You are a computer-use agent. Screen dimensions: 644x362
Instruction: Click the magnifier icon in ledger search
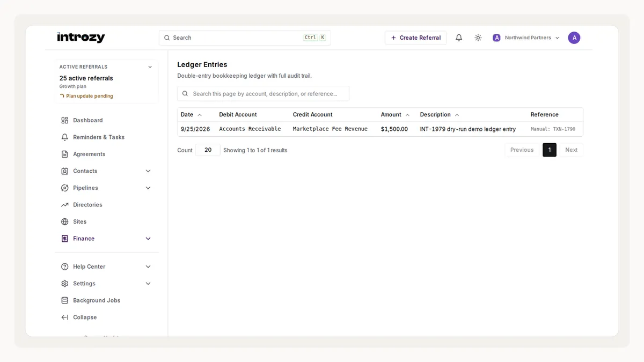point(185,93)
